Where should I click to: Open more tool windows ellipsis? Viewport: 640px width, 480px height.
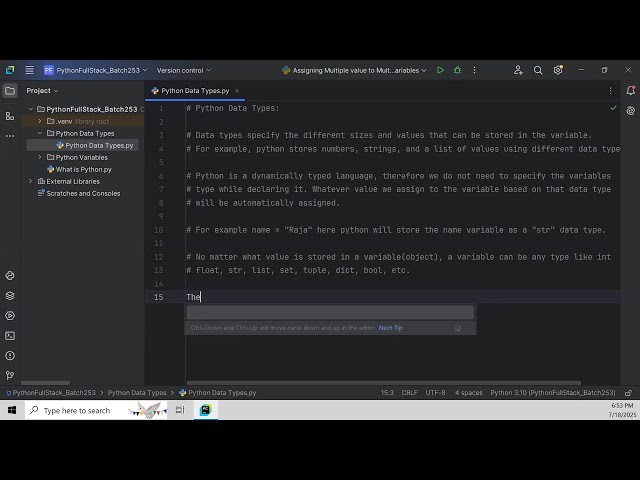(10, 136)
